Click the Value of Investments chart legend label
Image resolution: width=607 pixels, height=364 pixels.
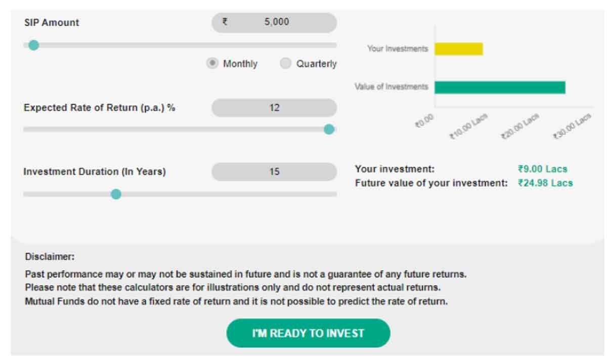(x=392, y=86)
